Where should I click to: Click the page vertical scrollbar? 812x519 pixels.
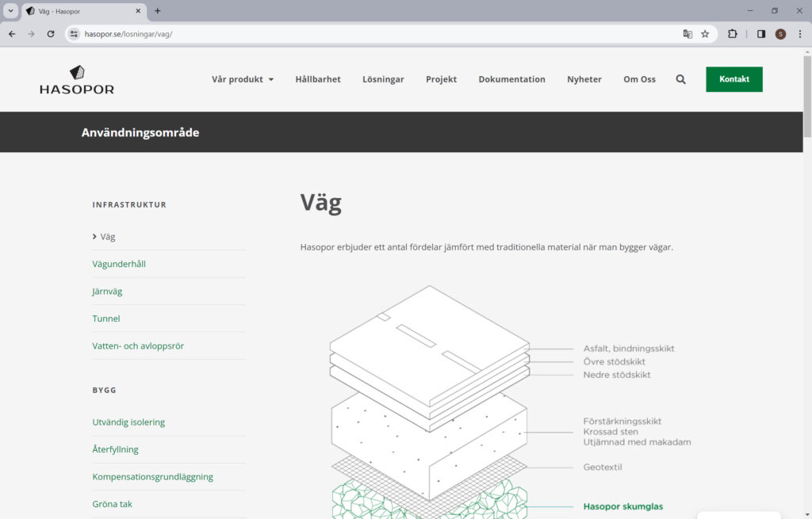[807, 96]
